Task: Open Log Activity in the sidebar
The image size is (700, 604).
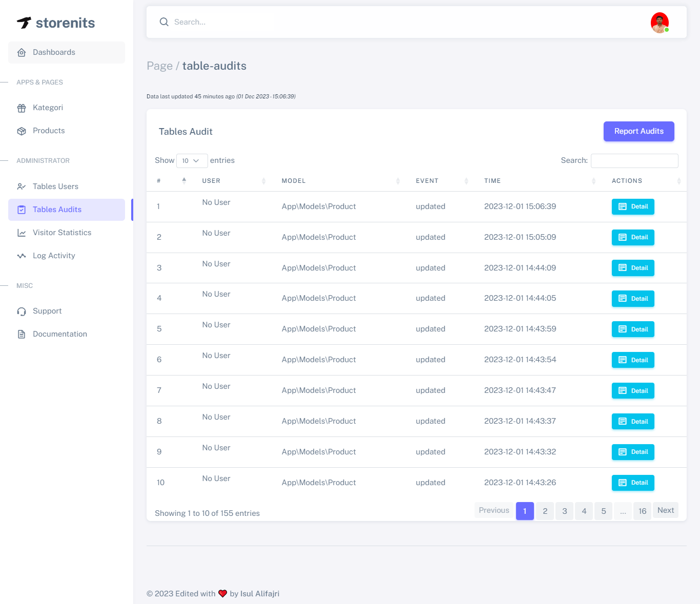Action: point(54,256)
